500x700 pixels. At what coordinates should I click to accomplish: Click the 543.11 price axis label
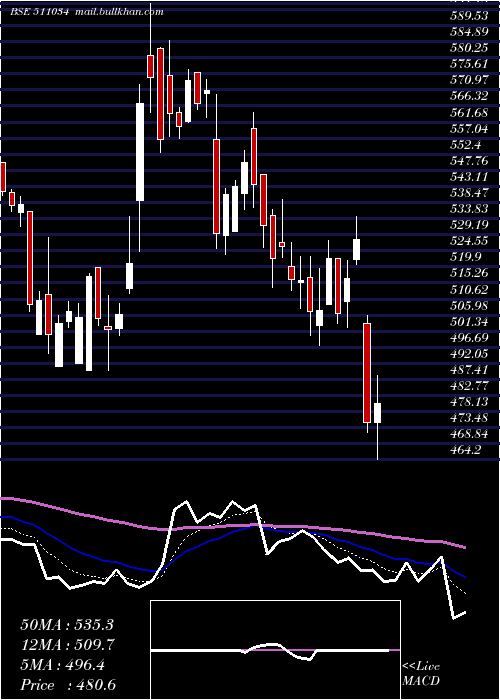468,177
